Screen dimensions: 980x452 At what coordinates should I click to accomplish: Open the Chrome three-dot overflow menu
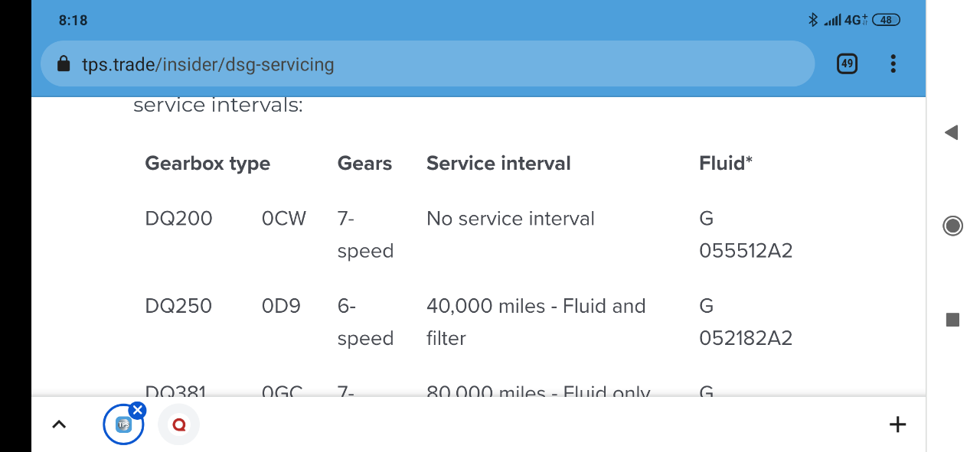tap(893, 64)
